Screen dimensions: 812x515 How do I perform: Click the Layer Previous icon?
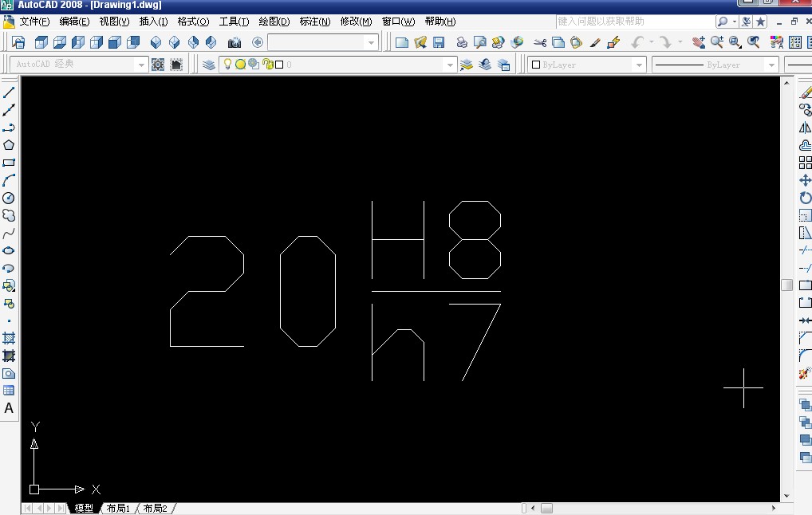point(485,65)
